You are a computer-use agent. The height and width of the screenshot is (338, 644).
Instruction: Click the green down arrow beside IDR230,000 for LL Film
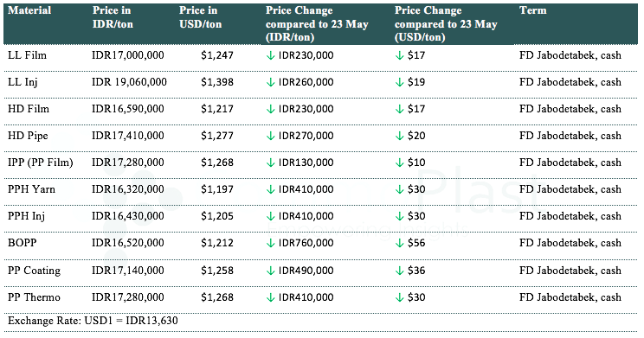click(x=270, y=55)
